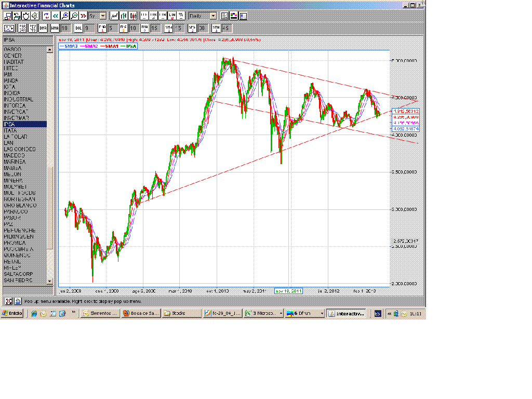
Task: Go back with the teal double-left arrows
Action: click(x=56, y=16)
